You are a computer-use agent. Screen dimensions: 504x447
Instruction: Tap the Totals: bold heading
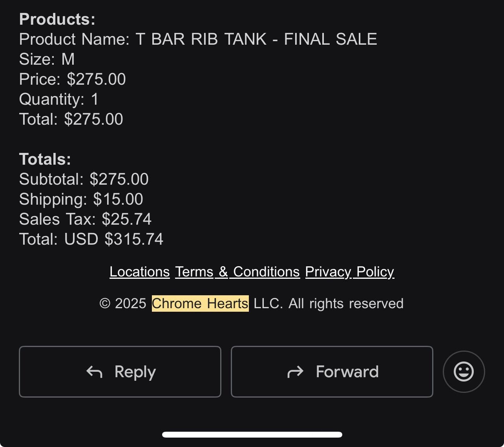pos(45,159)
